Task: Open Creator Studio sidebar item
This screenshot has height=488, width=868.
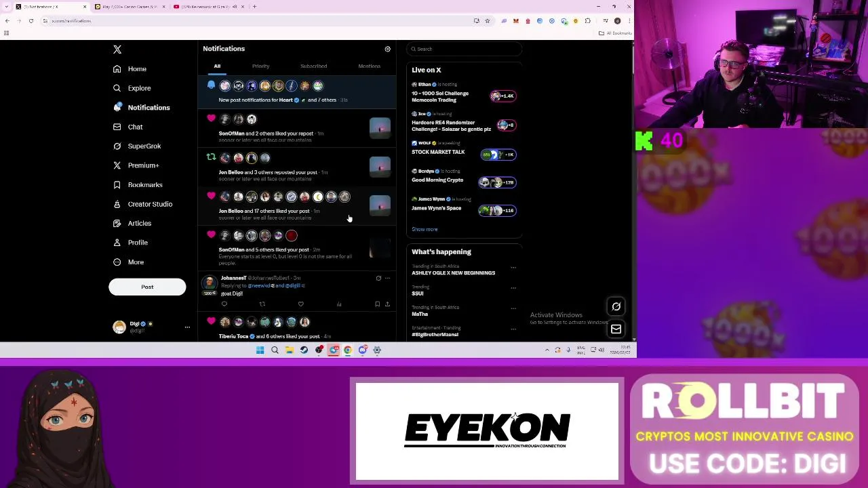Action: [142, 204]
